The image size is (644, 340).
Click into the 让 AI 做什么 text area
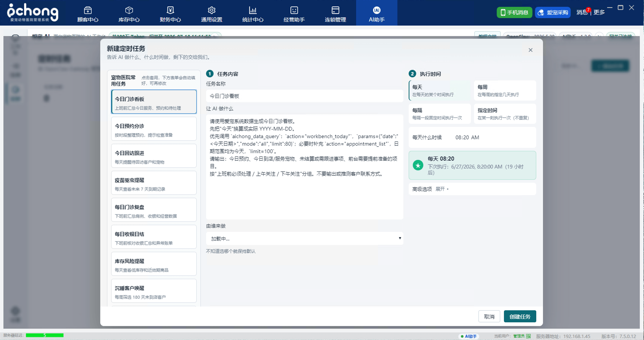pos(305,167)
